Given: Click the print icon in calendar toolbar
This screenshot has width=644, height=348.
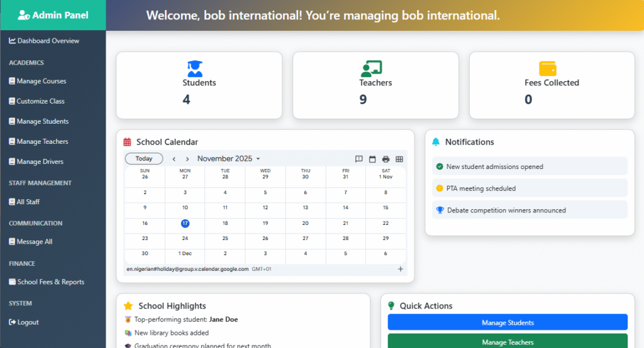Looking at the screenshot, I should tap(386, 159).
